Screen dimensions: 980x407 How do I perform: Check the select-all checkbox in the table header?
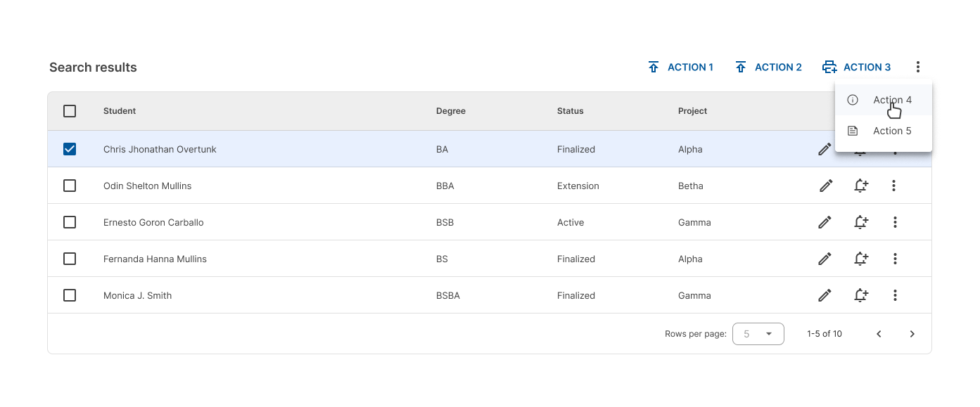click(70, 111)
